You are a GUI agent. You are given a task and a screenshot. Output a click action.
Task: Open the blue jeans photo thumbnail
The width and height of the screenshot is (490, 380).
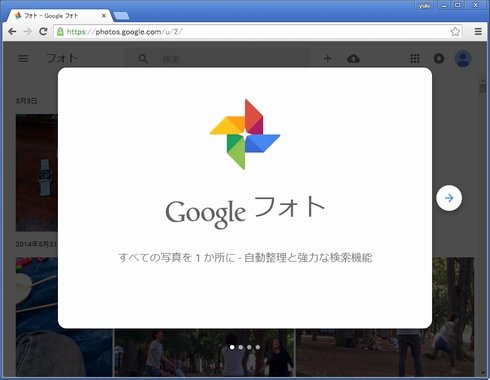click(64, 317)
